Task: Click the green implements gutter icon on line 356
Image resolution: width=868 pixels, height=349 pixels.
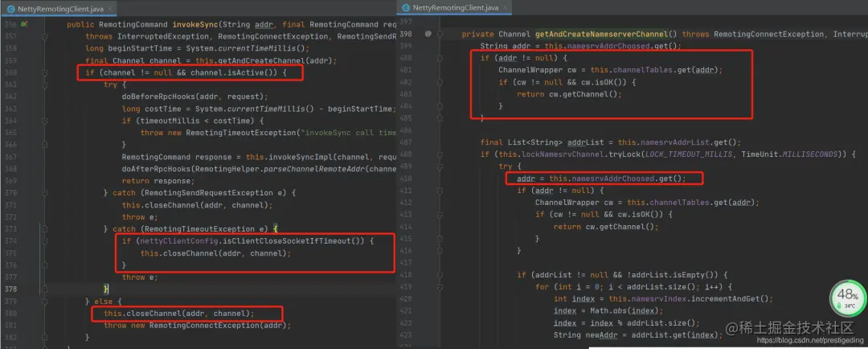Action: pyautogui.click(x=24, y=24)
